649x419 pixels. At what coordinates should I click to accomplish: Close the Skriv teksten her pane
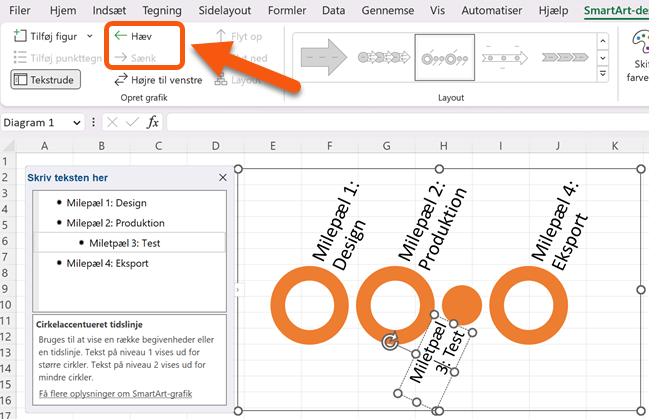222,177
